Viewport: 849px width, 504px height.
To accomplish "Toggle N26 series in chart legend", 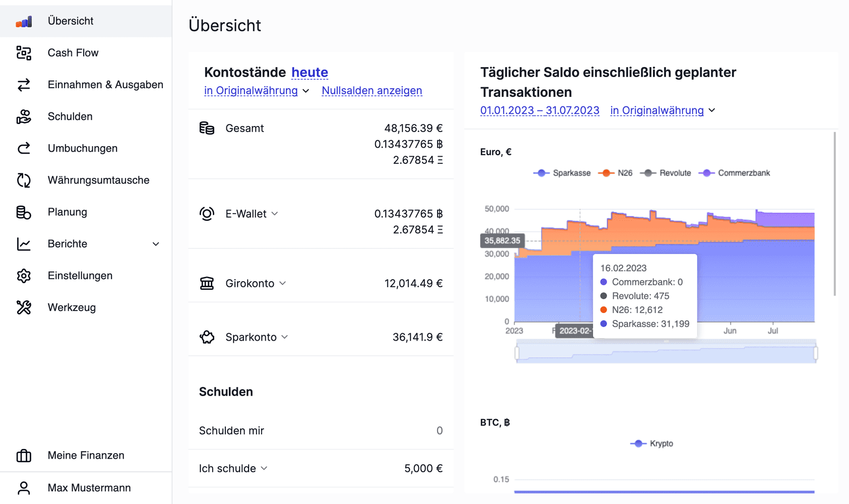I will pos(615,173).
